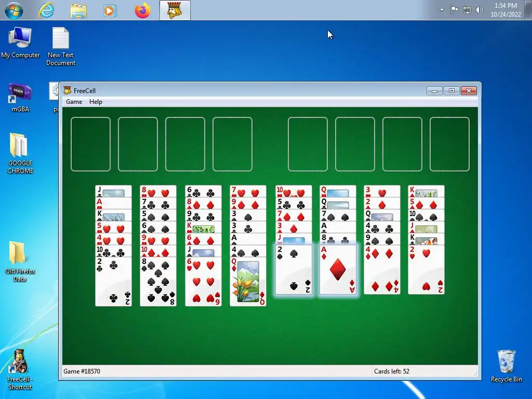Launch Firefox from taskbar
Image resolution: width=532 pixels, height=399 pixels.
coord(142,10)
